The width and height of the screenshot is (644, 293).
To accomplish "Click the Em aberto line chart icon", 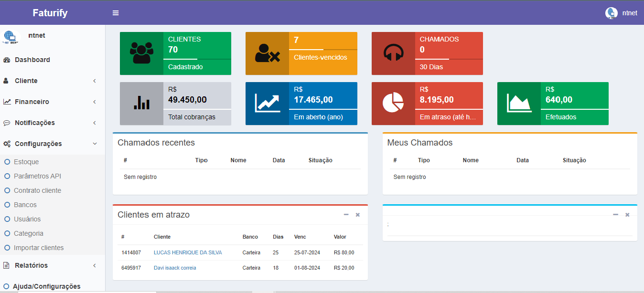I will coord(267,104).
